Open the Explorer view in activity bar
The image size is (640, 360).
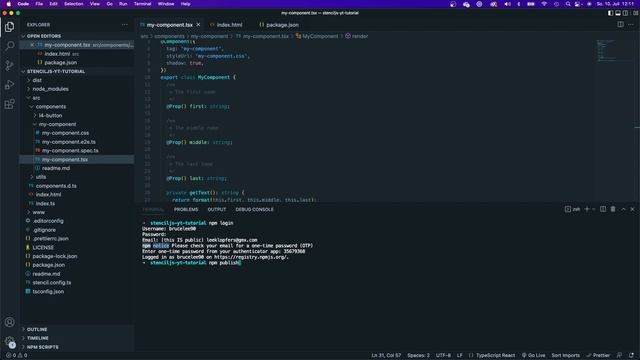tap(9, 27)
